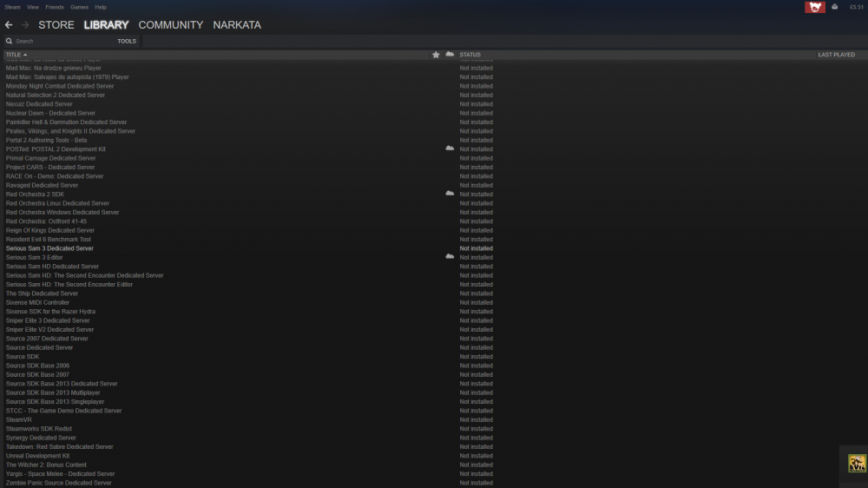The height and width of the screenshot is (488, 868).
Task: Select Source 2007 Dedicated Server
Action: point(47,339)
